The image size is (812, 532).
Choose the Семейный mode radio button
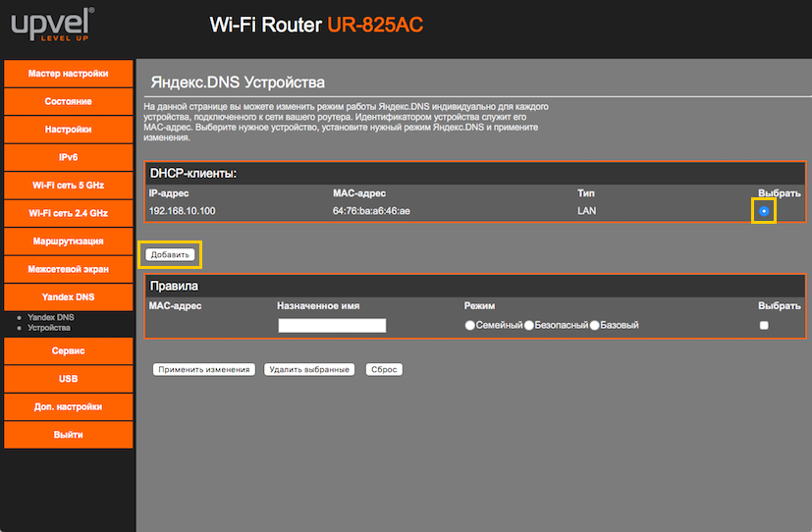coord(470,325)
